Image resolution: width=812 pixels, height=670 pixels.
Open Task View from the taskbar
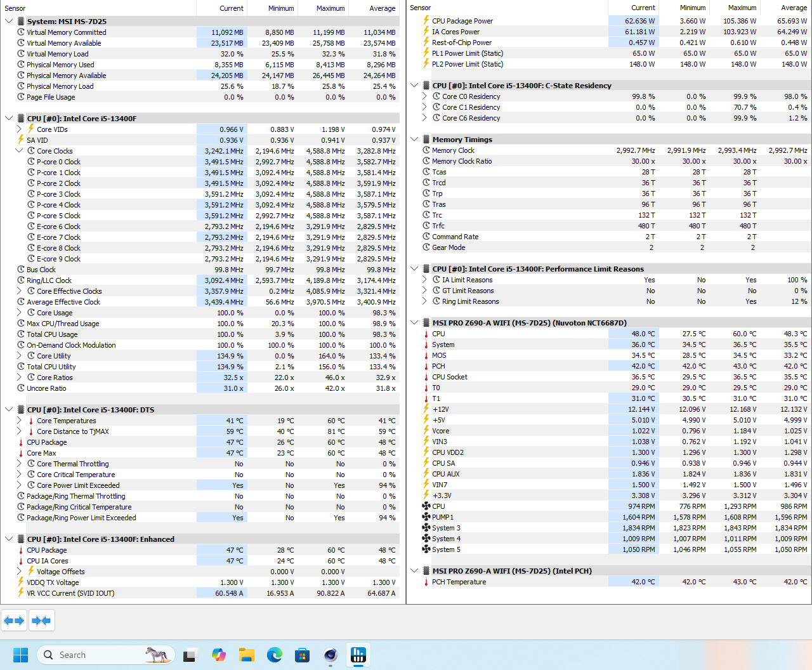[190, 655]
